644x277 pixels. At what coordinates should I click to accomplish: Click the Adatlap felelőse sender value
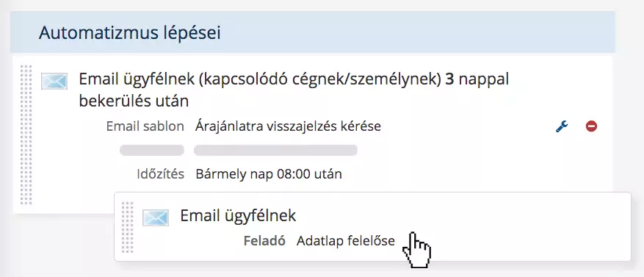(345, 240)
